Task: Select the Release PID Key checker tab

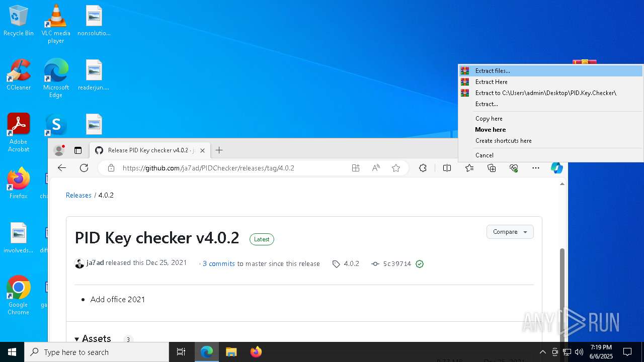Action: tap(149, 150)
